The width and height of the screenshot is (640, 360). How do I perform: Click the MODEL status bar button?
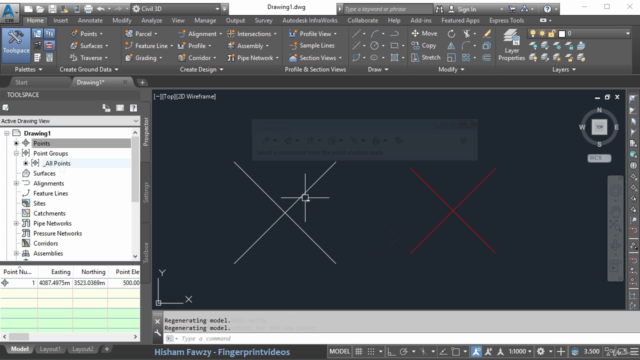(x=340, y=351)
